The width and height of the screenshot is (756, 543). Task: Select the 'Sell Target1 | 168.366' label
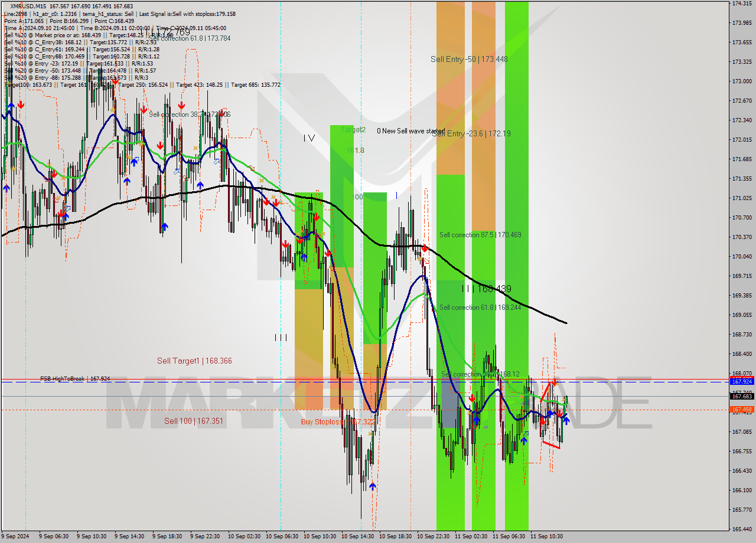point(194,361)
